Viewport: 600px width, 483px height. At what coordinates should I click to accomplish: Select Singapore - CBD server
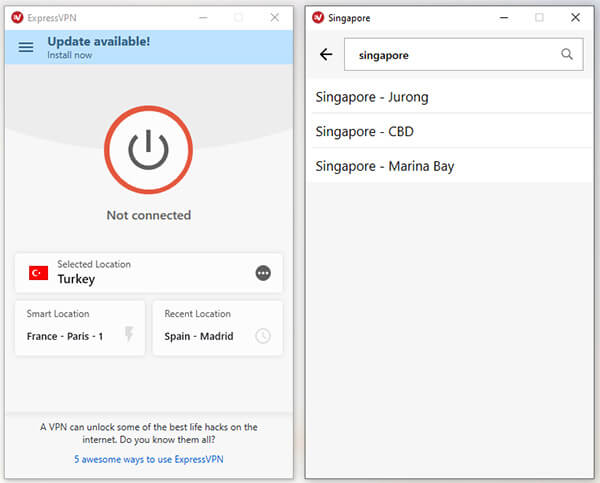click(452, 131)
